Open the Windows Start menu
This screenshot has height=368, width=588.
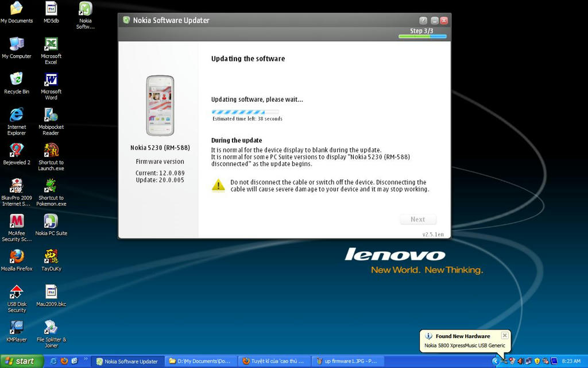tap(22, 361)
